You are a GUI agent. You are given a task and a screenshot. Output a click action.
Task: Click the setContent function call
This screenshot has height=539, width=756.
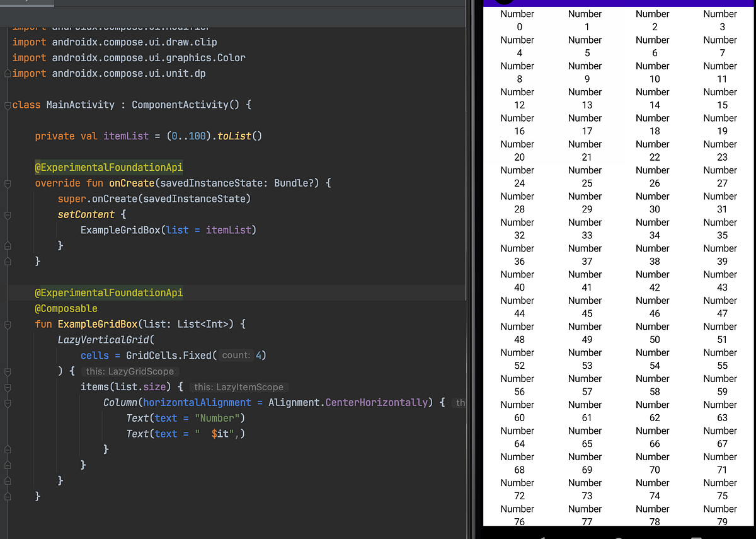(x=86, y=214)
